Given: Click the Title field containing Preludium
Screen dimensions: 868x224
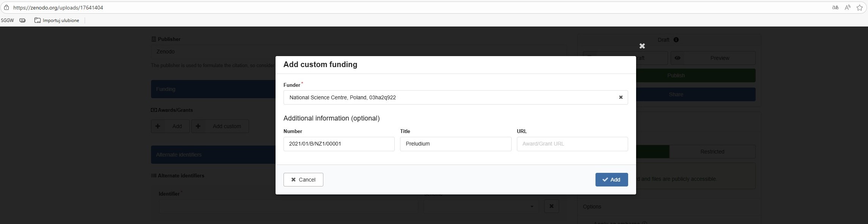Looking at the screenshot, I should [x=455, y=144].
